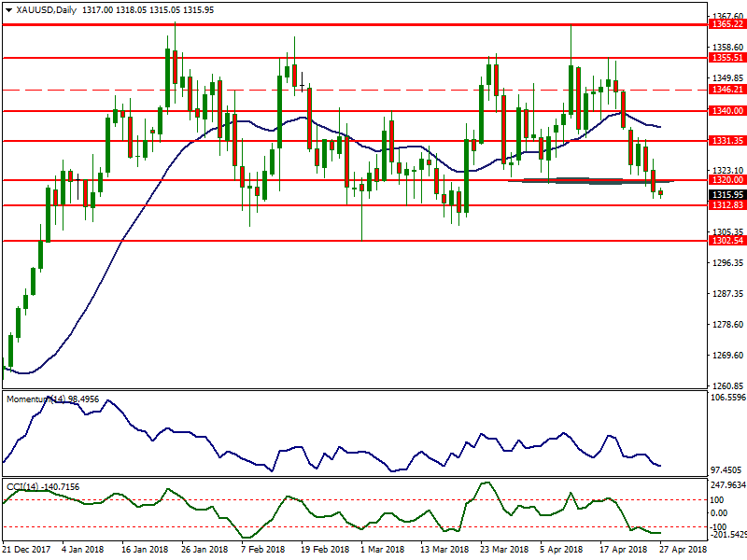The image size is (747, 560).
Task: Select the 1312.83 support level label
Action: 726,205
